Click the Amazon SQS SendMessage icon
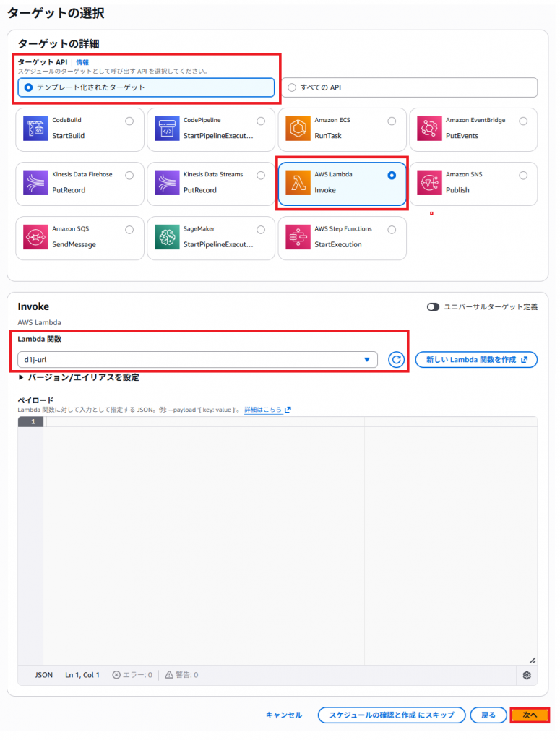 (35, 237)
